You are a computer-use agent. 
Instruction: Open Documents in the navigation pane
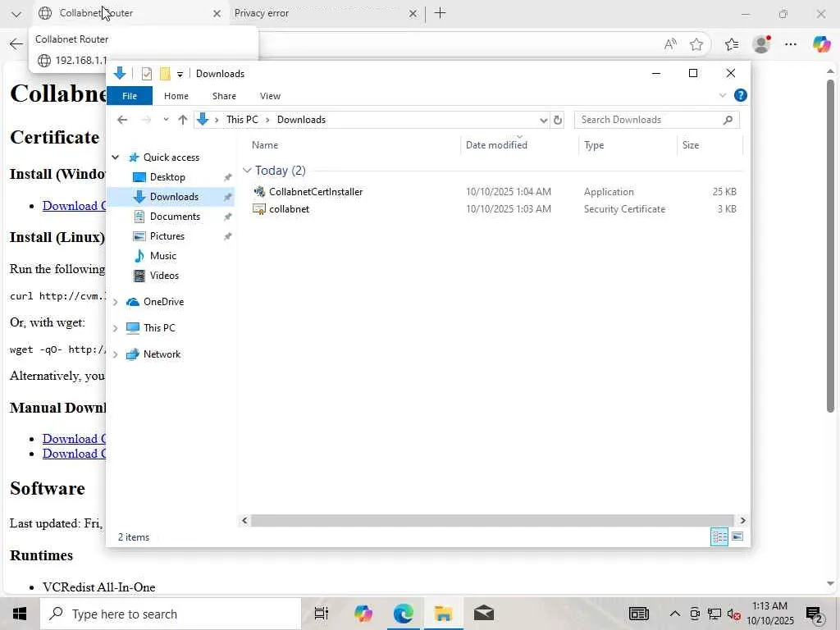(x=175, y=217)
